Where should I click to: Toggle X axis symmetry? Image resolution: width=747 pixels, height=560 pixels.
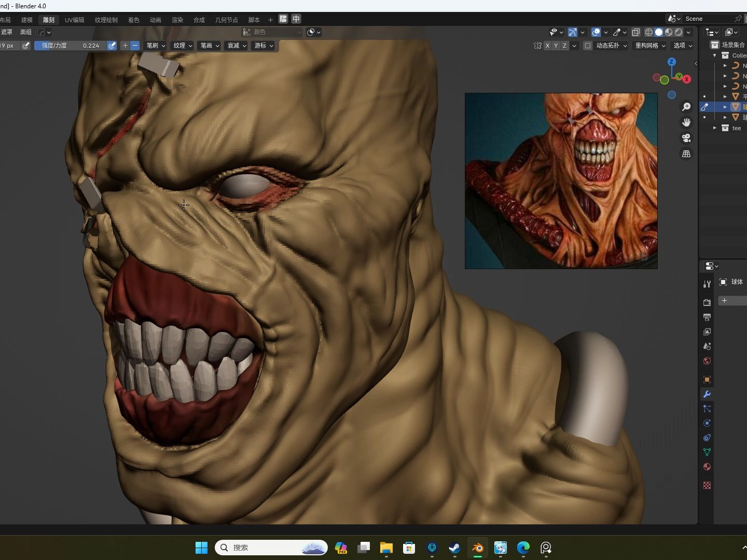[x=547, y=46]
